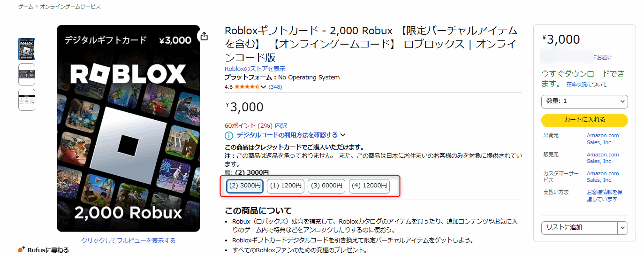Screen dimensions: 644x256
Task: Select the second product thumbnail
Action: (x=27, y=74)
